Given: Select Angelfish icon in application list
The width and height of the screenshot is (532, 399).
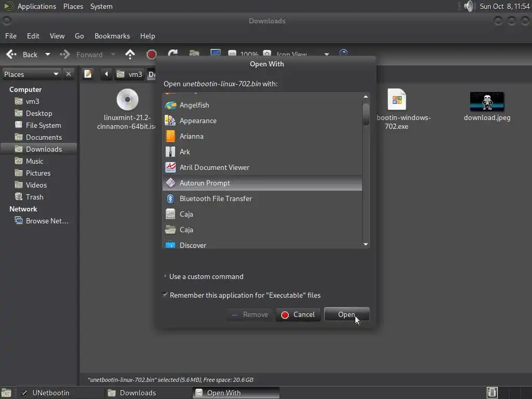Looking at the screenshot, I should pos(170,105).
